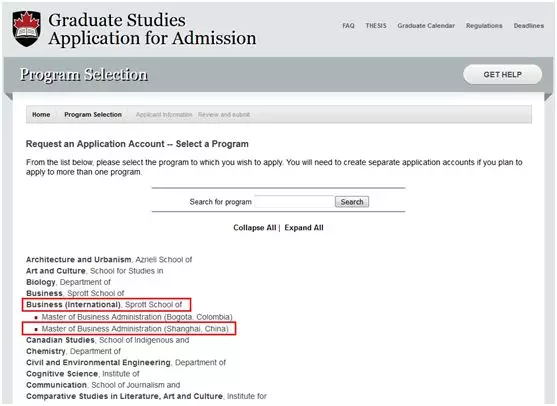Open the Regulations page
Screen dimensions: 557x406
tap(484, 26)
